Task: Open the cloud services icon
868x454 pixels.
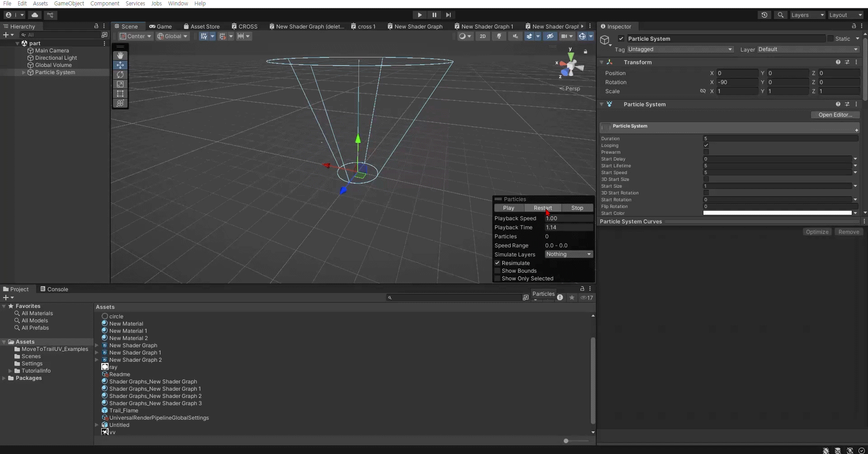Action: [34, 15]
